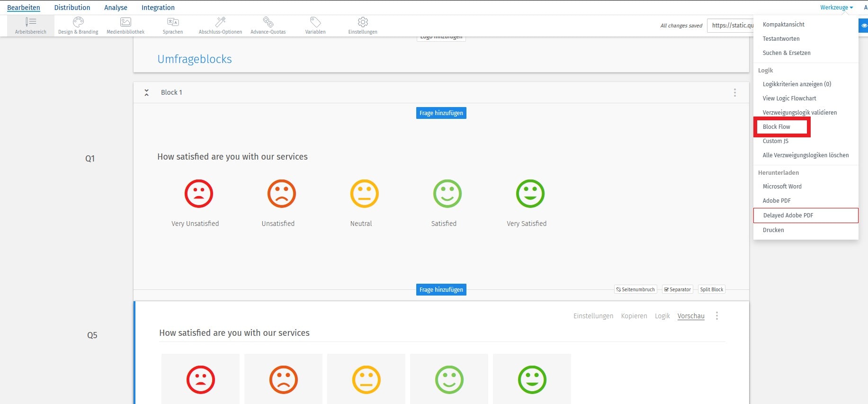The image size is (868, 404).
Task: Click the survey URL input field
Action: [730, 26]
